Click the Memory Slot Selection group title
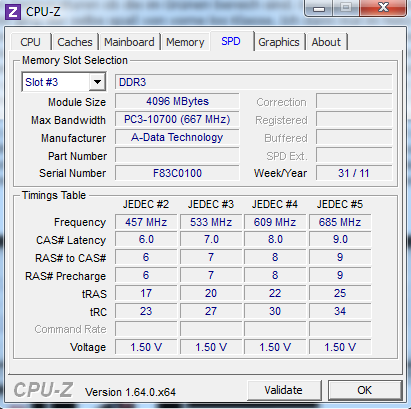The height and width of the screenshot is (409, 411). point(75,60)
